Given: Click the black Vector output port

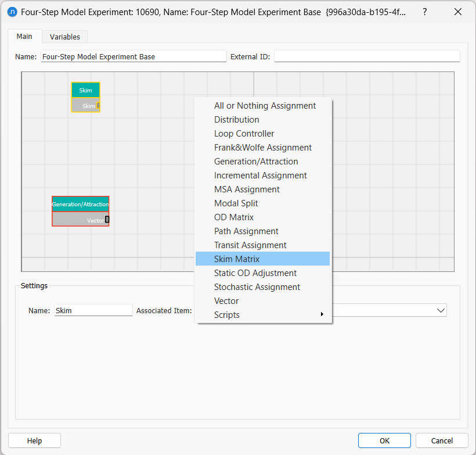Looking at the screenshot, I should click(106, 220).
